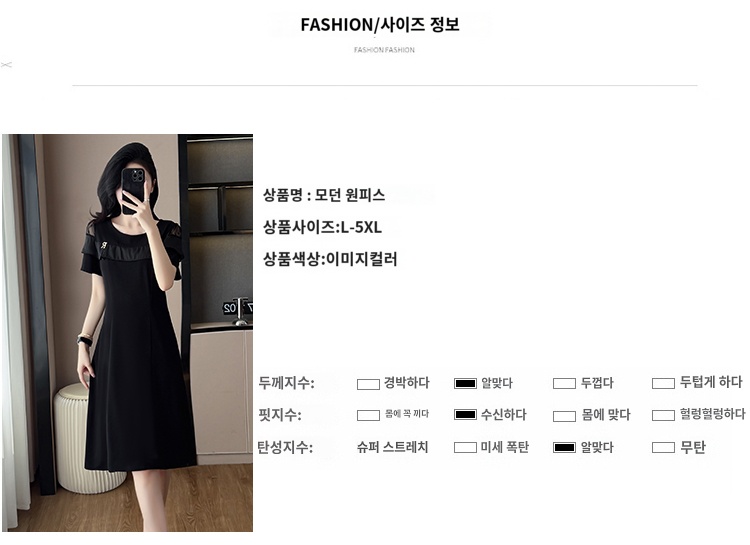Image resolution: width=750 pixels, height=545 pixels.
Task: Select the 두텁게 하다 thickness box
Action: pos(663,384)
